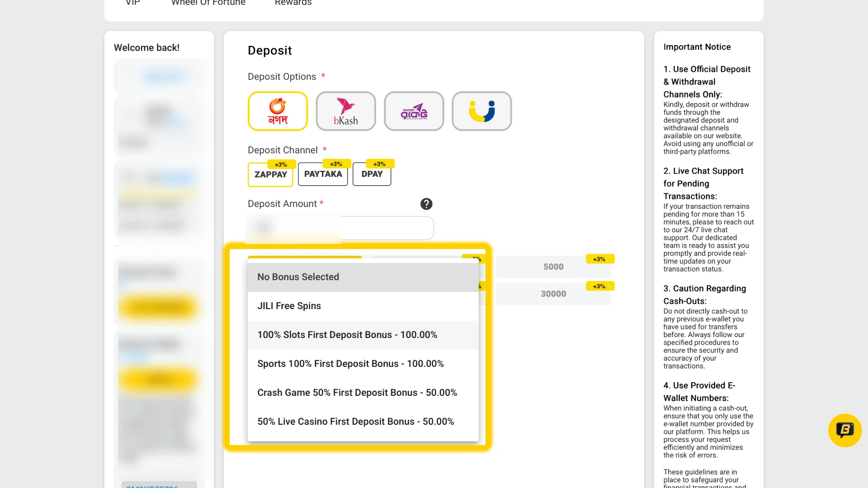868x488 pixels.
Task: Select the Nagad deposit option icon
Action: (278, 111)
